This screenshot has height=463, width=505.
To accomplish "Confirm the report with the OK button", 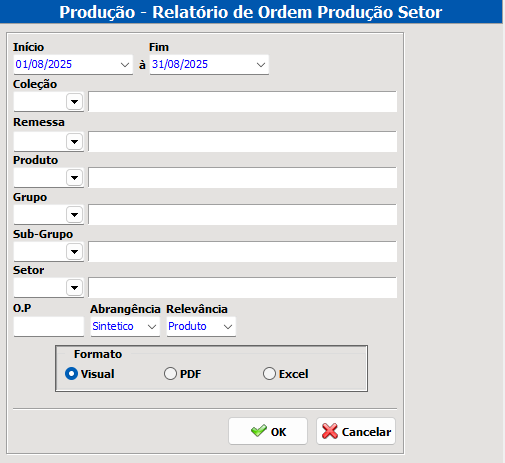I will point(268,431).
